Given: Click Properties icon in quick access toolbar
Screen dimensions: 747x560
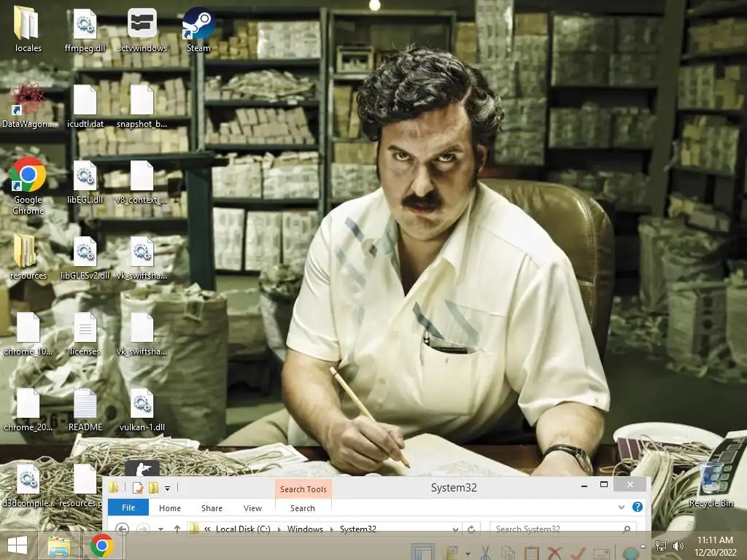Looking at the screenshot, I should coord(138,488).
